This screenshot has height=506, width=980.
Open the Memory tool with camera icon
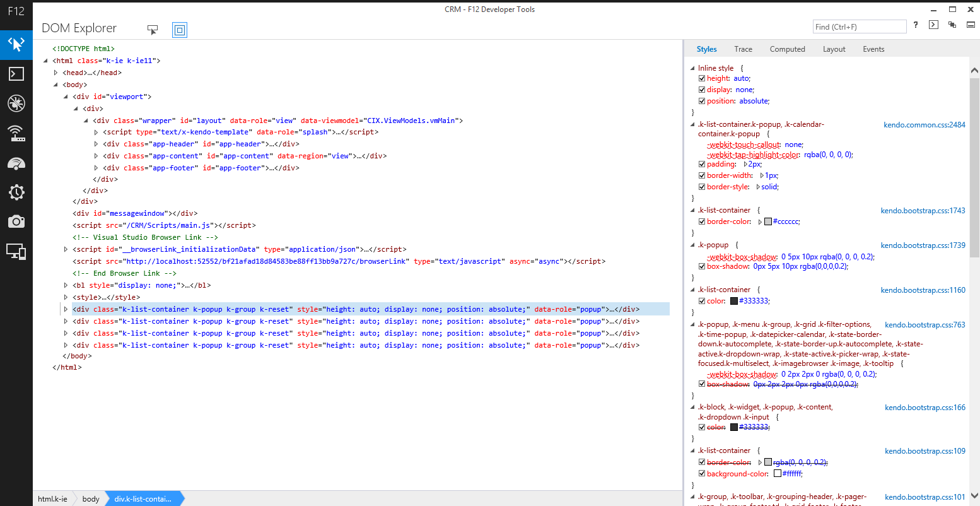pos(16,221)
